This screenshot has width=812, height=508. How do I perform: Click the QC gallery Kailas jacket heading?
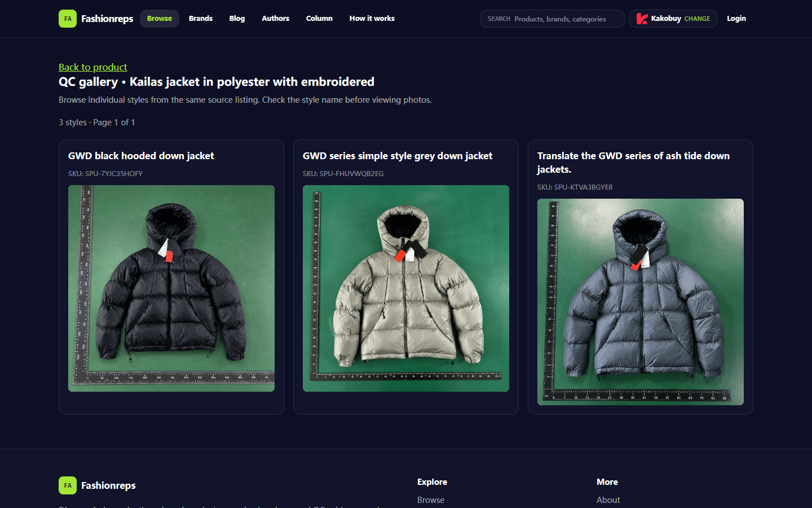(217, 82)
